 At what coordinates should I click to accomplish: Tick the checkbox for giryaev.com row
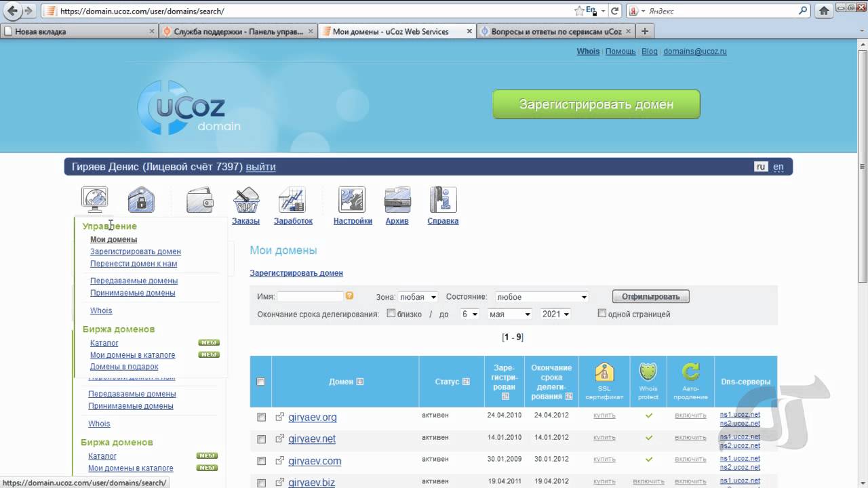pyautogui.click(x=261, y=461)
